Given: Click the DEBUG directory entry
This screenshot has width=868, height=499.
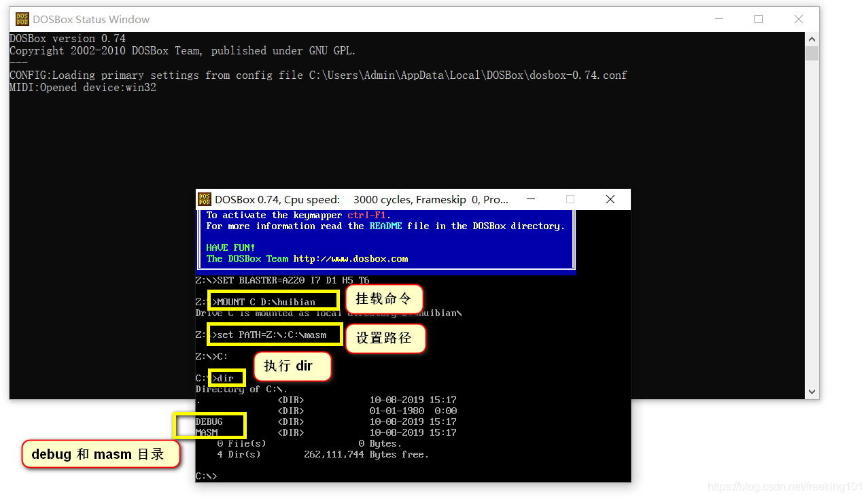Looking at the screenshot, I should click(209, 421).
